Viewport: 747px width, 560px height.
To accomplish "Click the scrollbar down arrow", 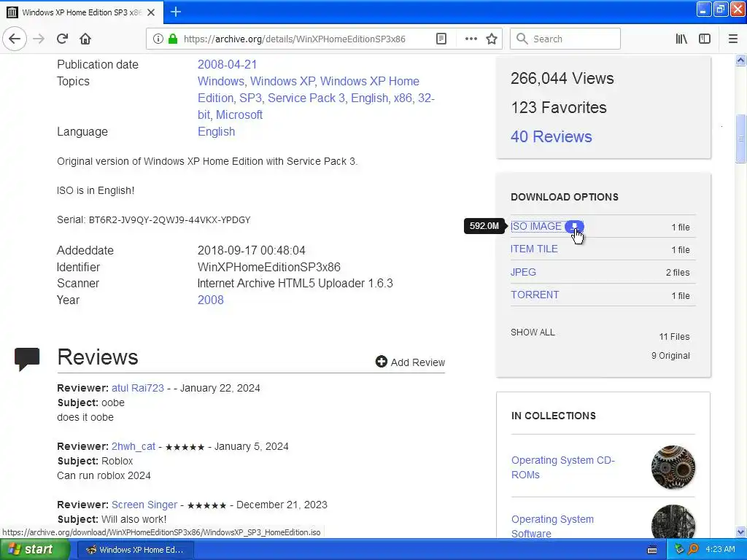I will (x=740, y=532).
